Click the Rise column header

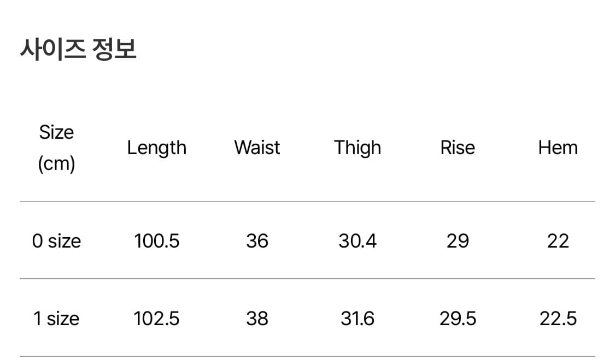pos(458,148)
